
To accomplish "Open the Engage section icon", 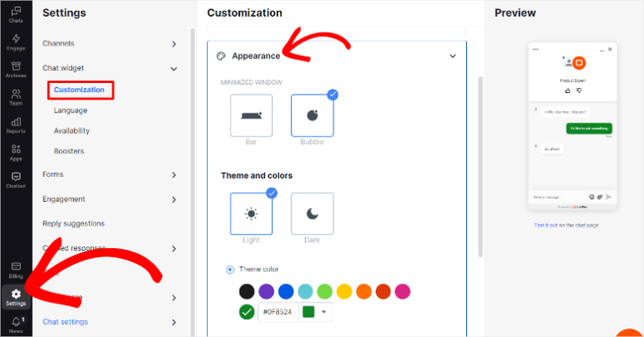I will click(15, 41).
